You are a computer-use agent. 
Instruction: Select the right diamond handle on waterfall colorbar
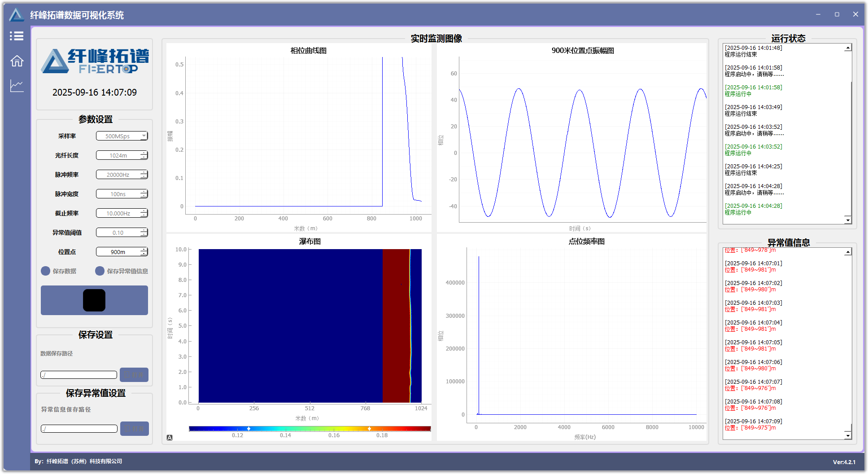pos(369,429)
